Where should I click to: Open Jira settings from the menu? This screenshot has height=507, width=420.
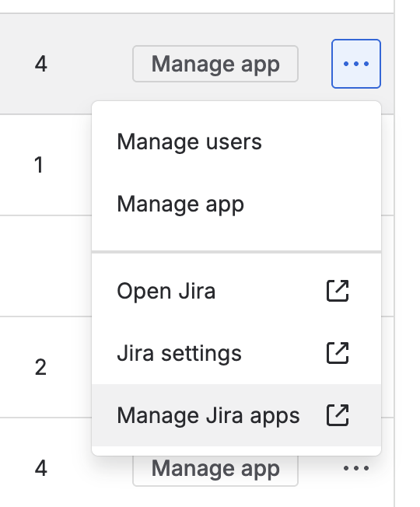click(236, 353)
